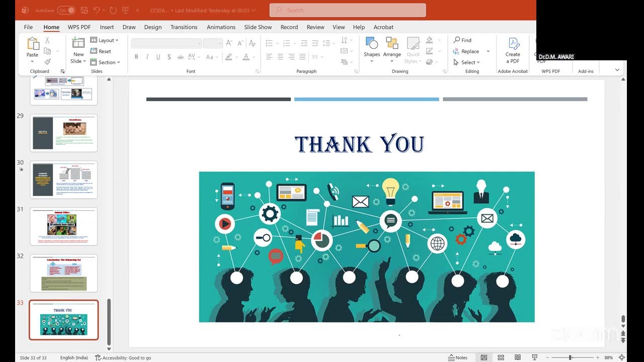Click the Shapes gallery icon
Image resolution: width=644 pixels, height=362 pixels.
tap(372, 43)
